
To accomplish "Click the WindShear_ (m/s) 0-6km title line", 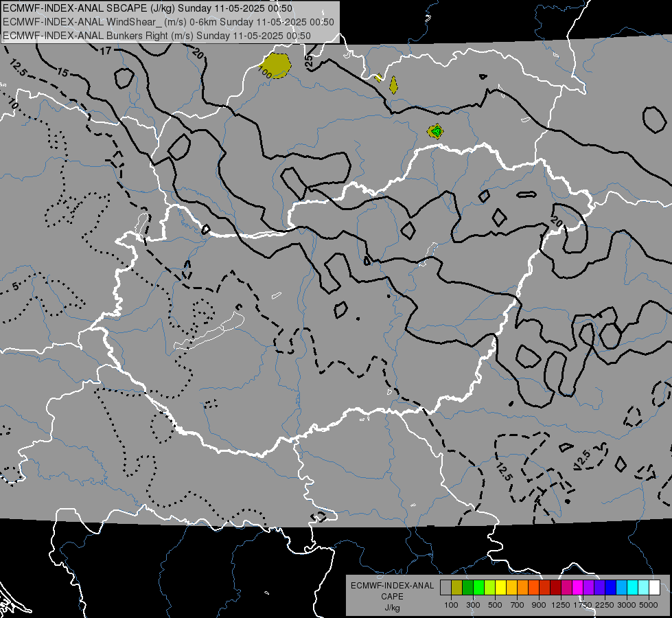I will point(168,22).
